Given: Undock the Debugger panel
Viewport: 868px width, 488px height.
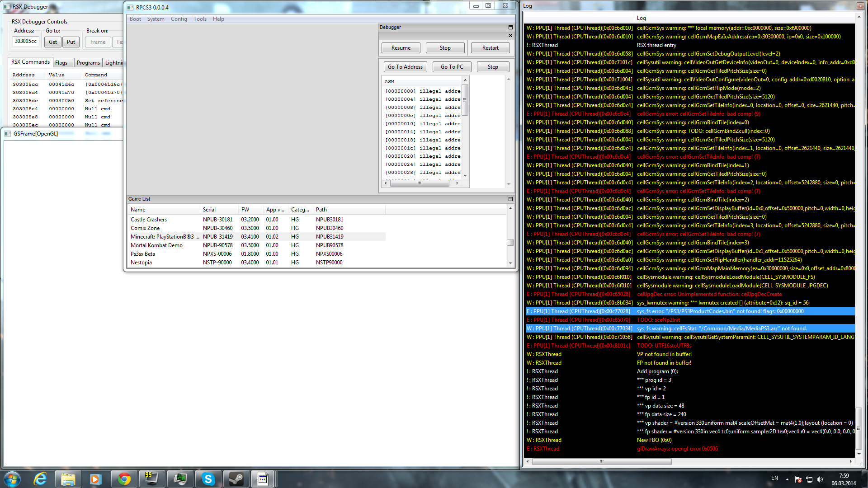Looking at the screenshot, I should point(510,28).
